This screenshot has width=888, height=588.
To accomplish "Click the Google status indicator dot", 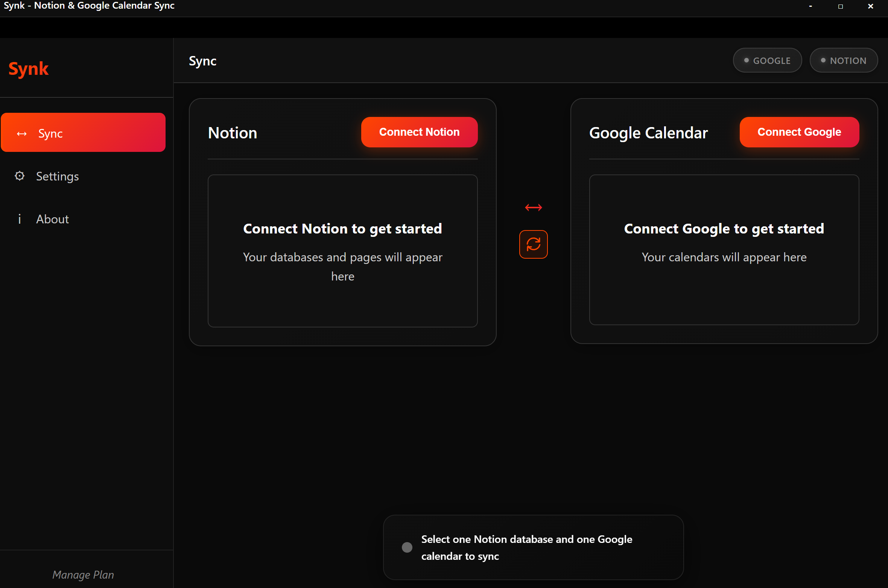I will (746, 61).
